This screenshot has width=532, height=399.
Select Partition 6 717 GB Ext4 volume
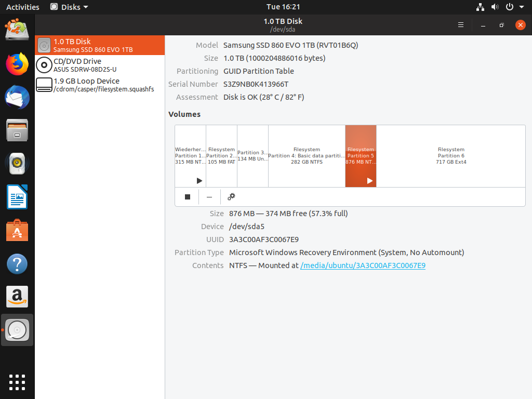[451, 156]
